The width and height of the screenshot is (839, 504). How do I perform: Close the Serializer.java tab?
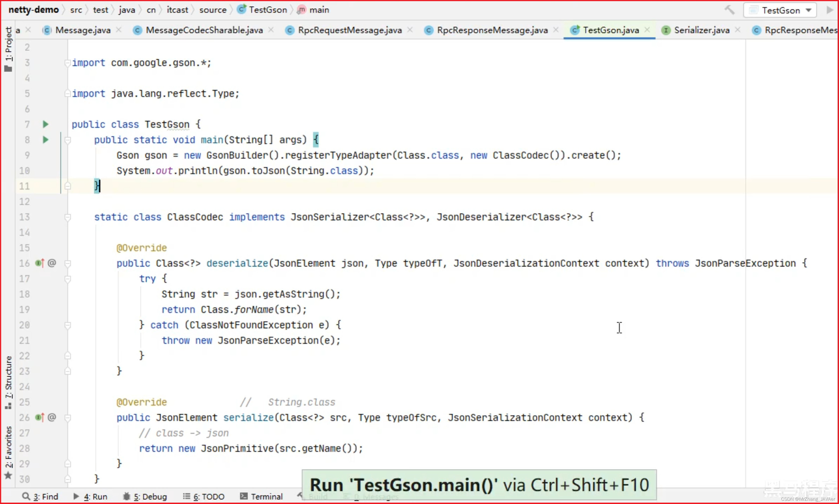738,30
